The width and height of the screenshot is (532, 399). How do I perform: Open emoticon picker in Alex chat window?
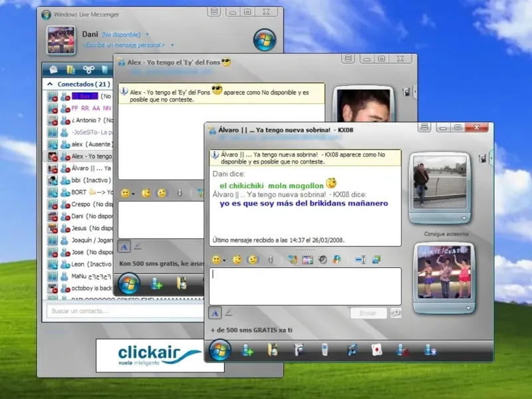[125, 194]
